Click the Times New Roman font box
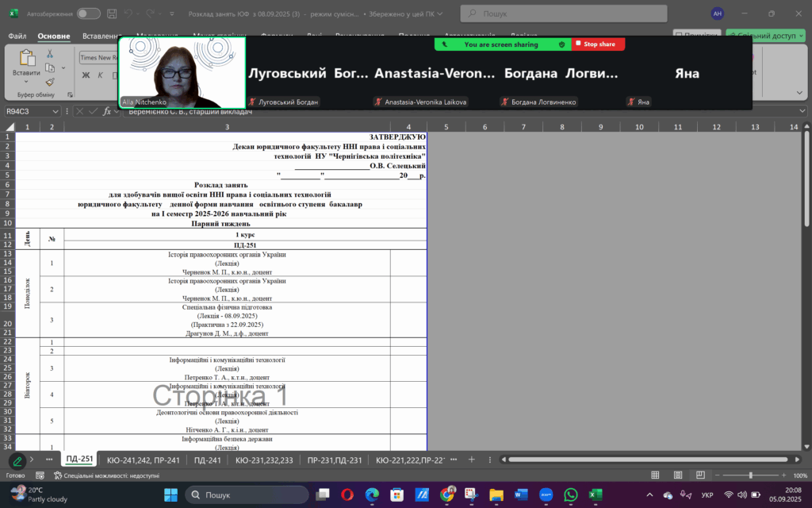Screen dimensions: 812x508 98,57
